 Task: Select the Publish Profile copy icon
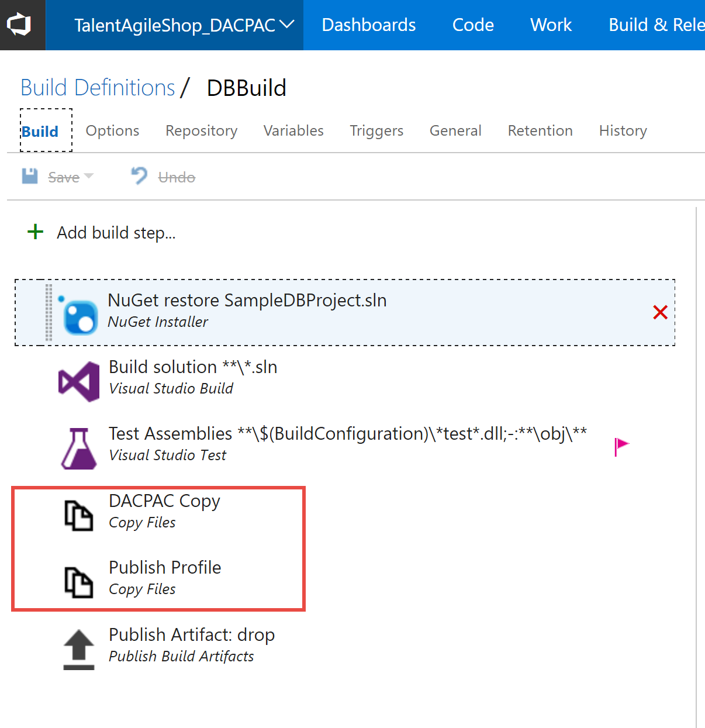[x=78, y=581]
